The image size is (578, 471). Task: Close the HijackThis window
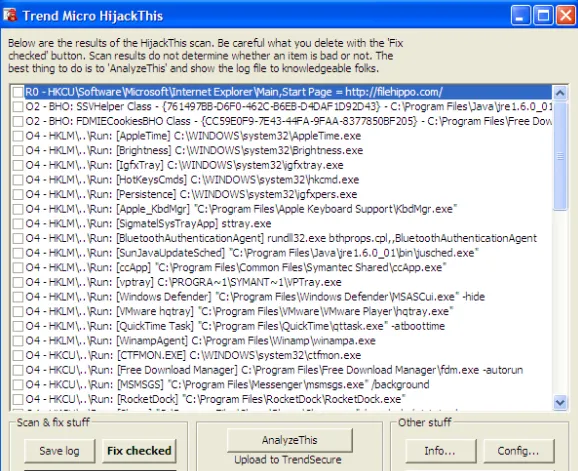565,15
